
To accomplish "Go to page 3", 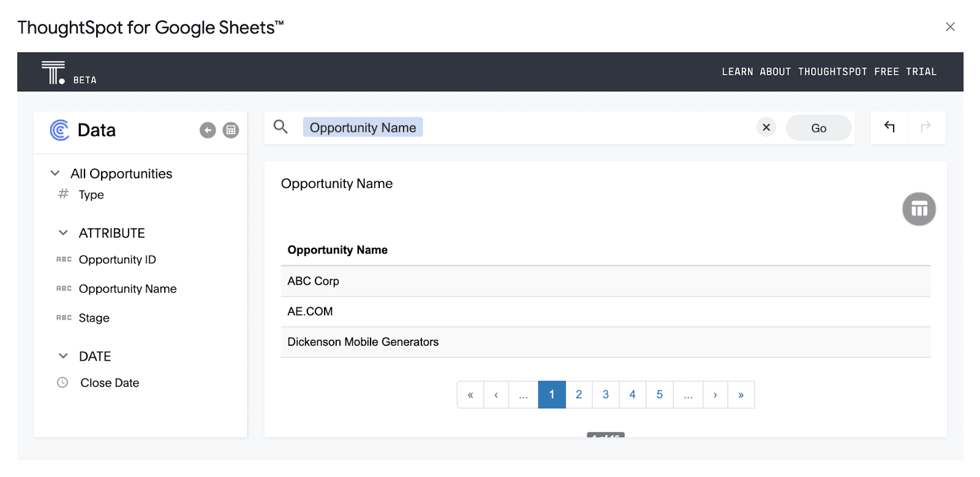I will 606,395.
